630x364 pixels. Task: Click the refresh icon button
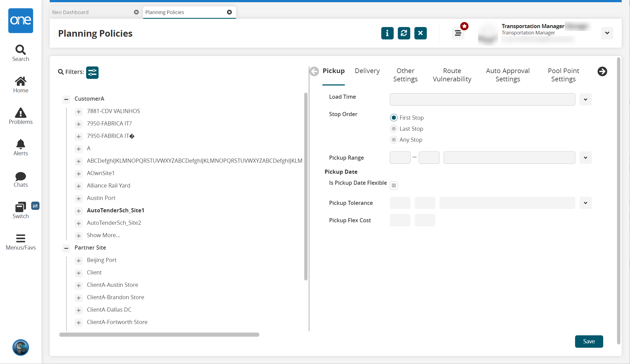pyautogui.click(x=404, y=33)
